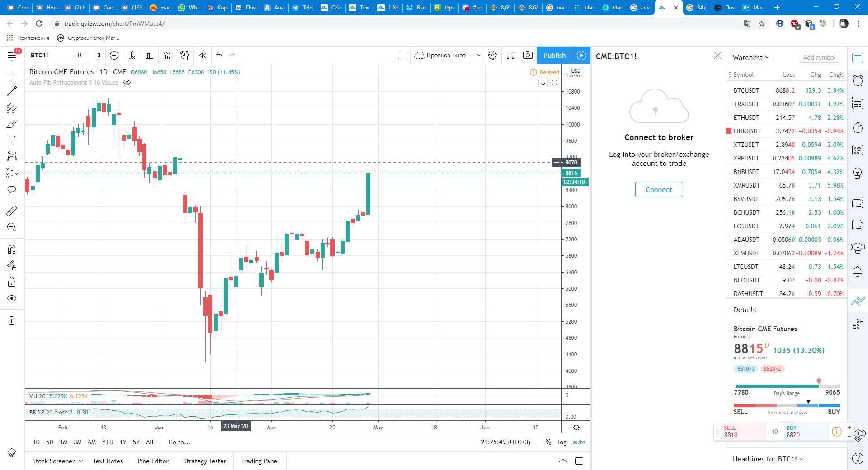Screen dimensions: 868x470
Task: Click the SELL 8810 button
Action: coord(743,432)
